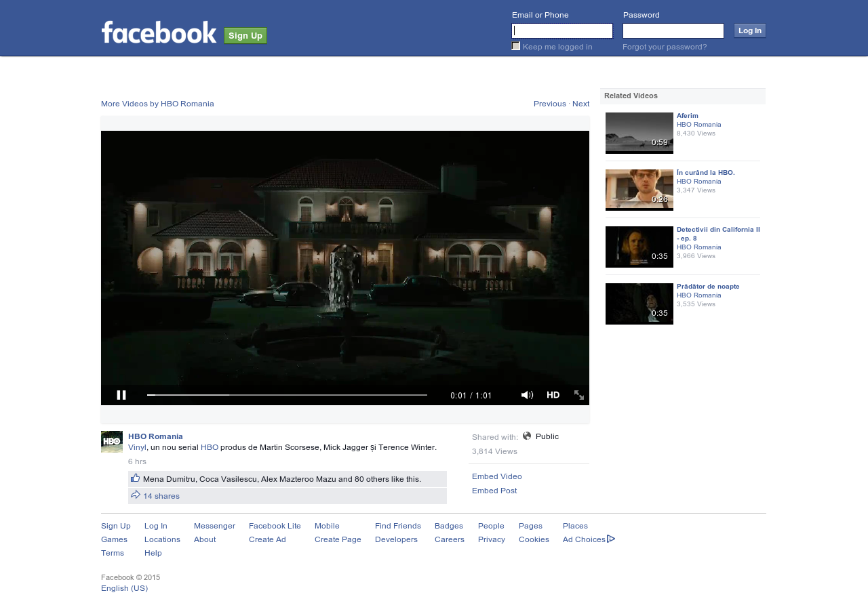The height and width of the screenshot is (599, 868).
Task: Open the Create Ad footer link
Action: (x=267, y=539)
